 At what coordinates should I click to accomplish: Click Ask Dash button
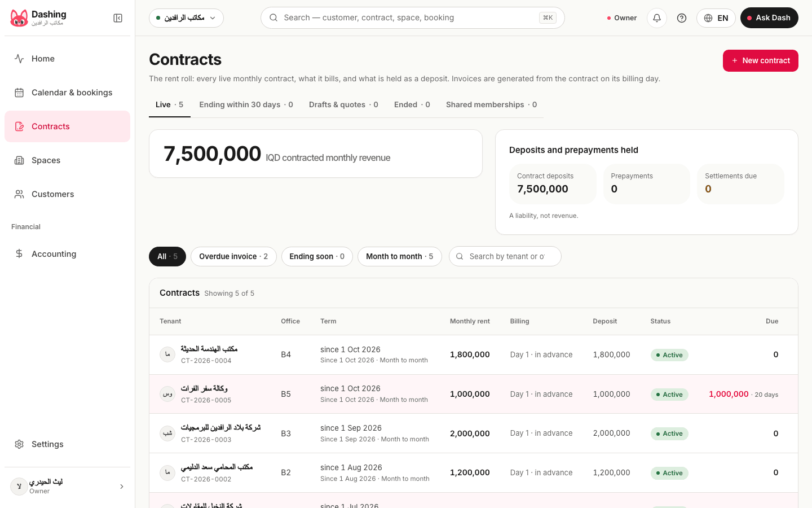tap(769, 18)
